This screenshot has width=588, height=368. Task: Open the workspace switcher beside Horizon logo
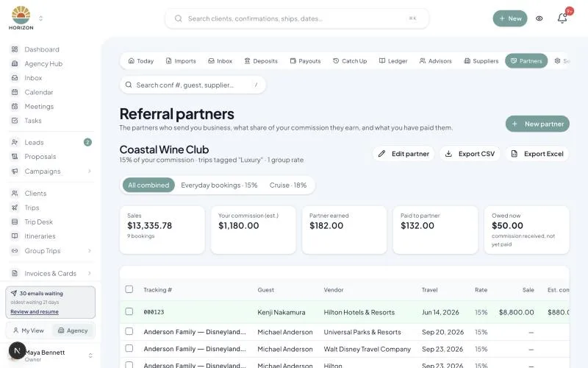[41, 18]
